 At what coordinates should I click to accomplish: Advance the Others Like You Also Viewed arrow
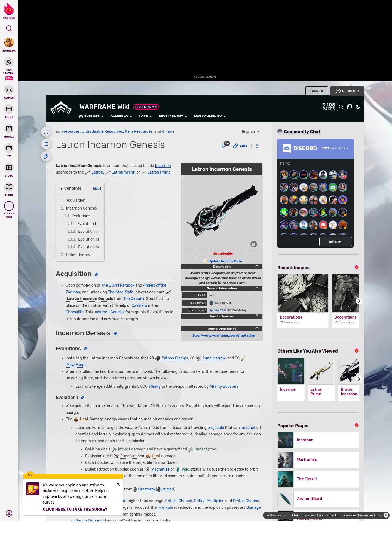[x=359, y=379]
